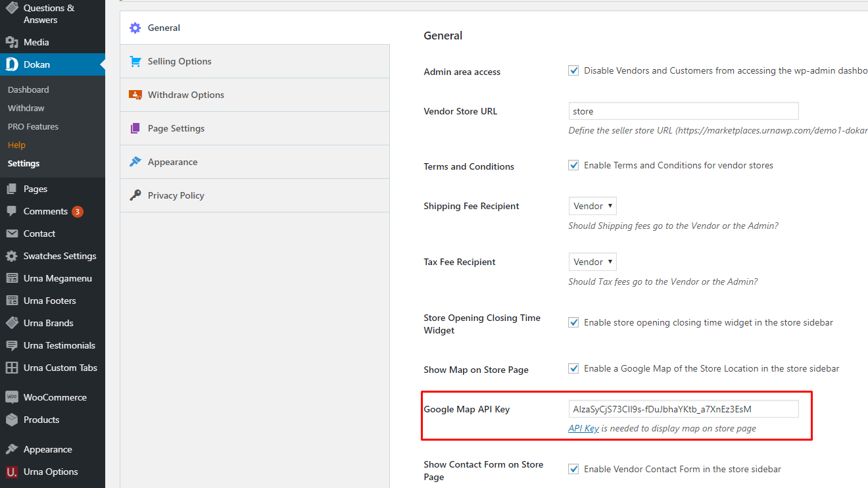Viewport: 868px width, 488px height.
Task: Click the Dokan logo icon
Action: tap(12, 64)
